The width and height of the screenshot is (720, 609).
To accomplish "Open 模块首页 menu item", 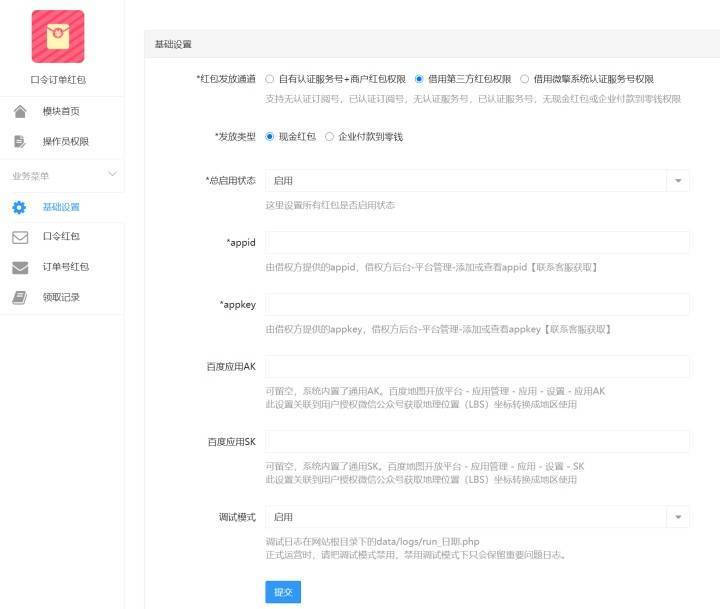I will 61,111.
